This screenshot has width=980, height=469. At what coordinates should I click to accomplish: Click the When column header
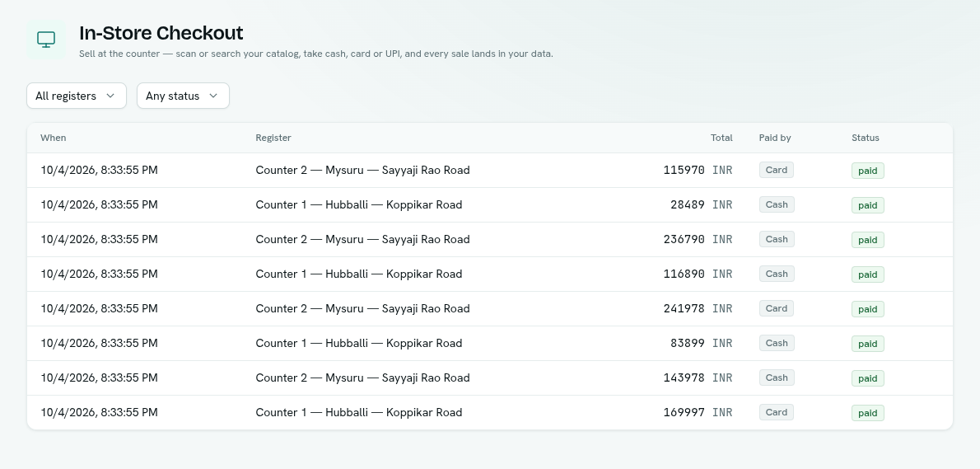click(x=54, y=138)
